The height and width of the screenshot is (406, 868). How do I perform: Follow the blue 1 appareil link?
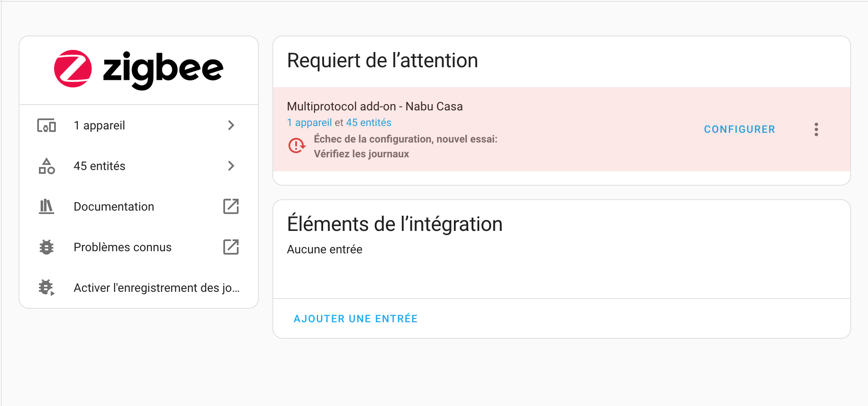[309, 123]
